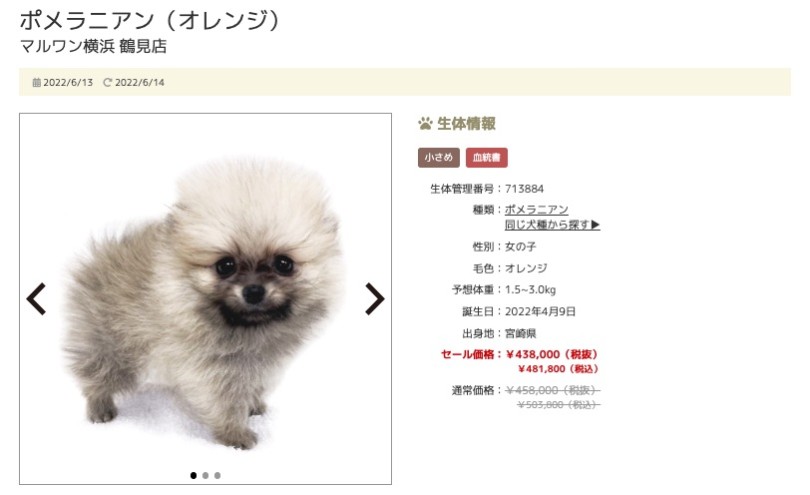Open the ポメラニアン breed link
This screenshot has height=495, width=810.
pos(536,209)
